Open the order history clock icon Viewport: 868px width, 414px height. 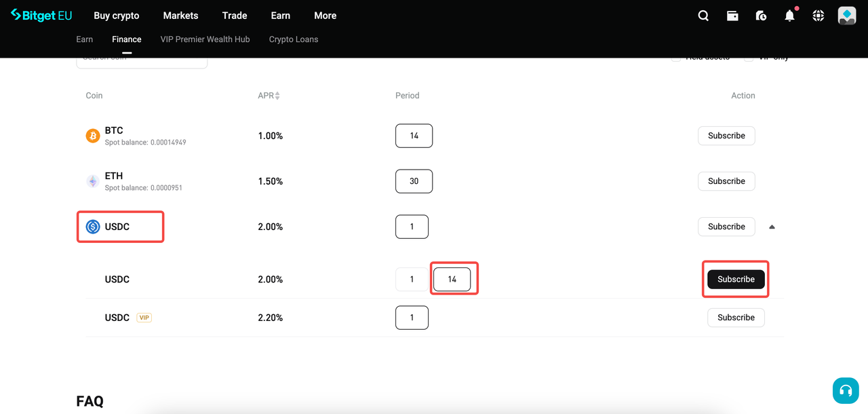coord(761,16)
